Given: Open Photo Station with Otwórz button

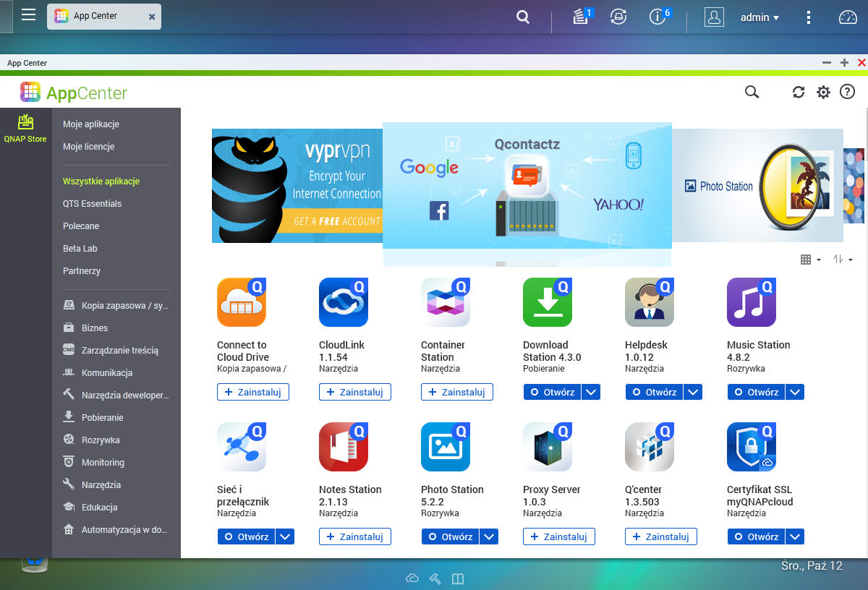Looking at the screenshot, I should pyautogui.click(x=449, y=536).
